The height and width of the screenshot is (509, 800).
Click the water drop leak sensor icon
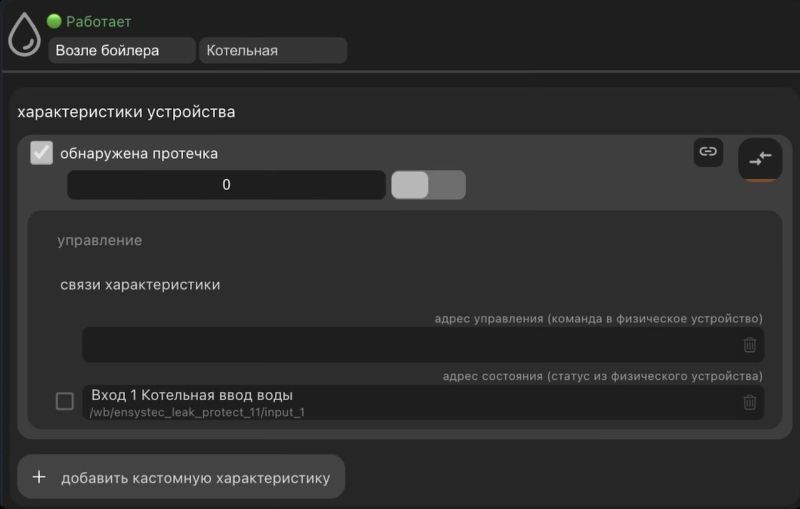tap(24, 34)
